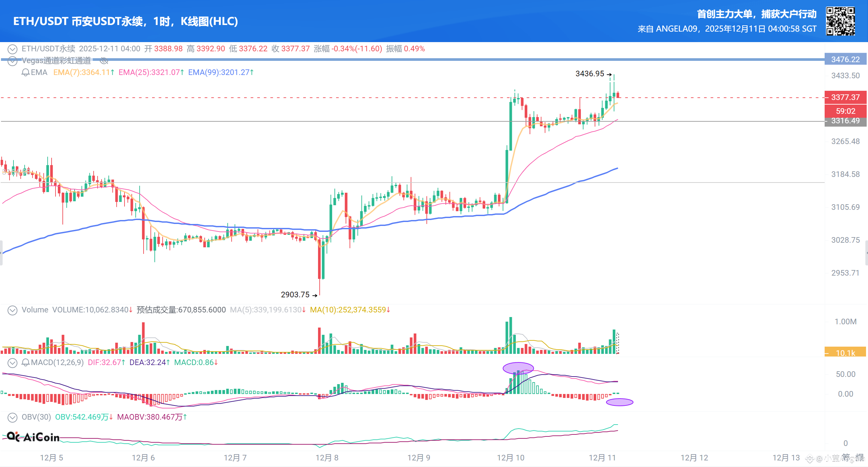Click the QR code in header
Viewport: 868px width, 467px height.
pyautogui.click(x=840, y=21)
